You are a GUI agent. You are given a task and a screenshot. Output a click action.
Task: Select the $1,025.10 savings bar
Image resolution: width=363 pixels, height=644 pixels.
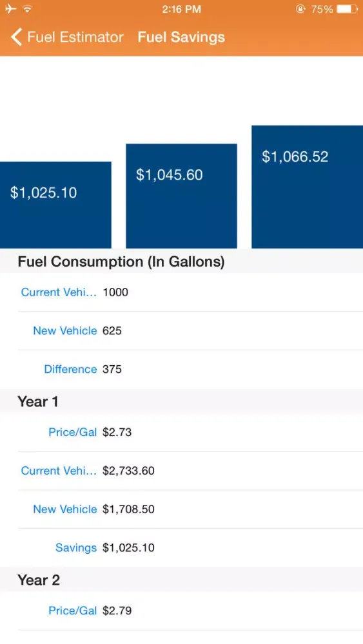tap(55, 205)
